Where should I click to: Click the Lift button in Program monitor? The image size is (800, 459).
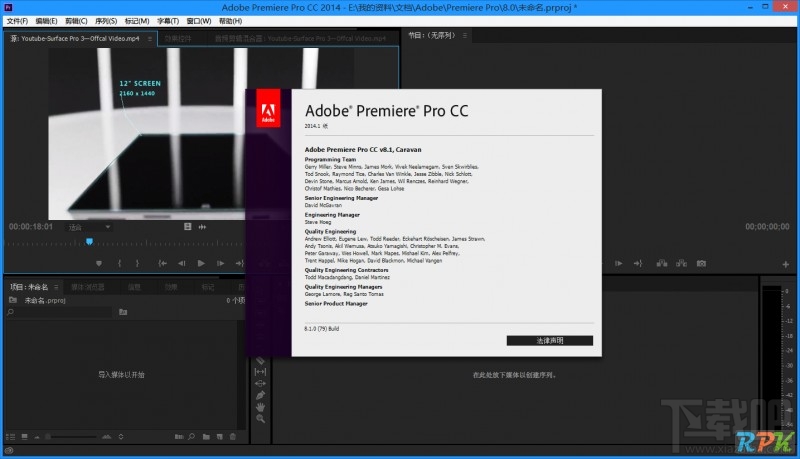(x=662, y=263)
